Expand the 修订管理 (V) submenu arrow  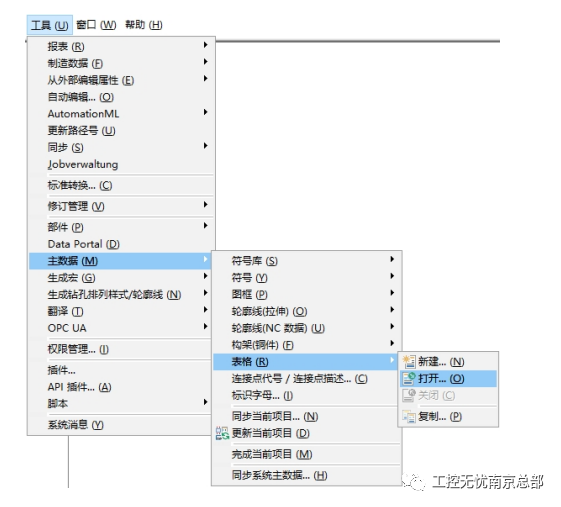pos(205,204)
